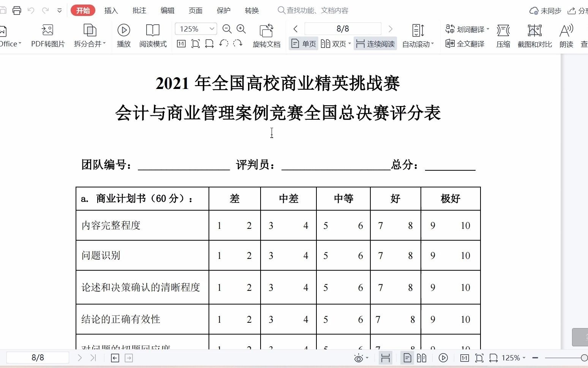Click the play icon in status bar
The image size is (588, 368).
[443, 358]
